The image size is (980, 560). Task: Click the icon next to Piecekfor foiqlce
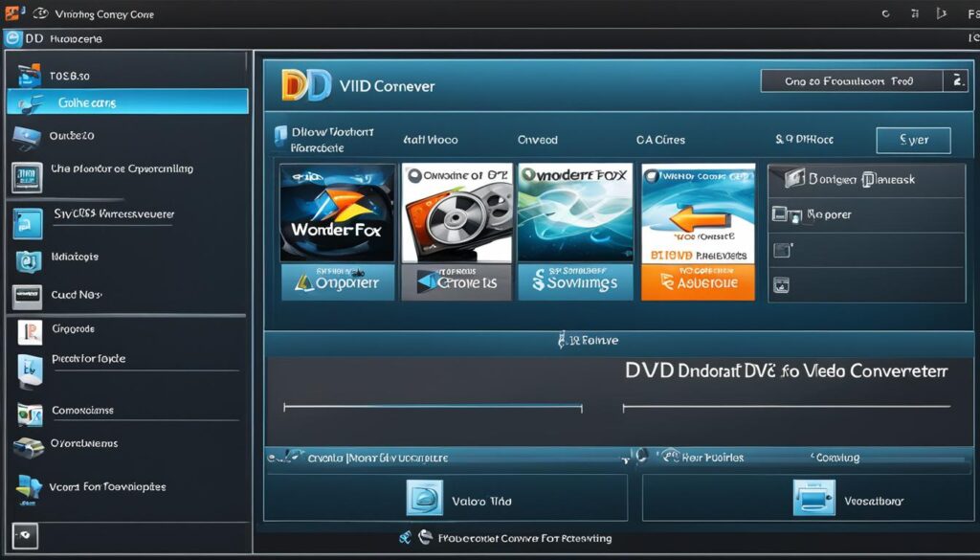click(x=30, y=370)
